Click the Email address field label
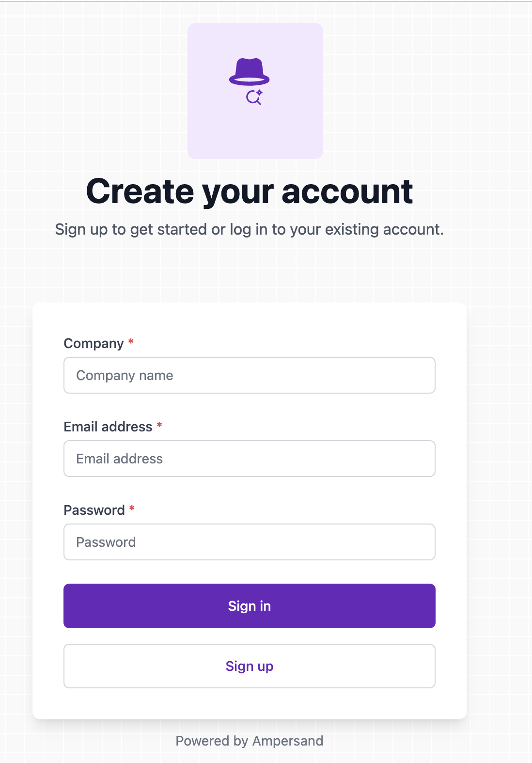532x763 pixels. tap(108, 427)
